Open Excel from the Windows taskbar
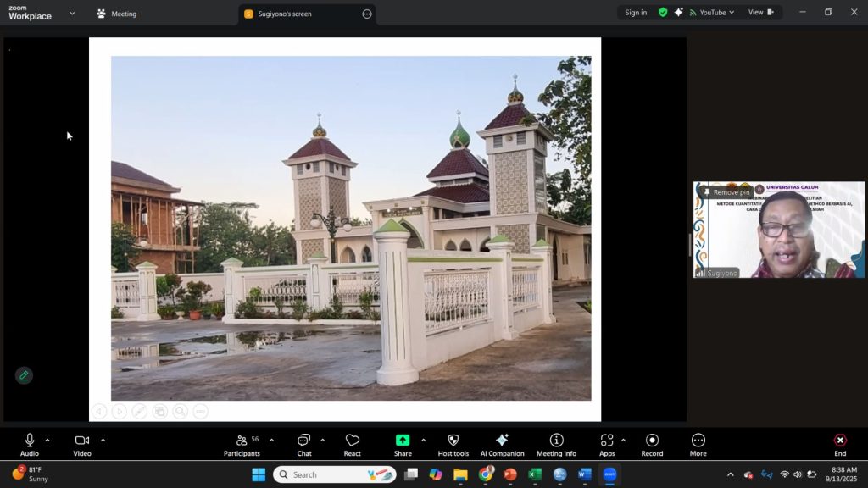The width and height of the screenshot is (868, 488). pyautogui.click(x=535, y=474)
